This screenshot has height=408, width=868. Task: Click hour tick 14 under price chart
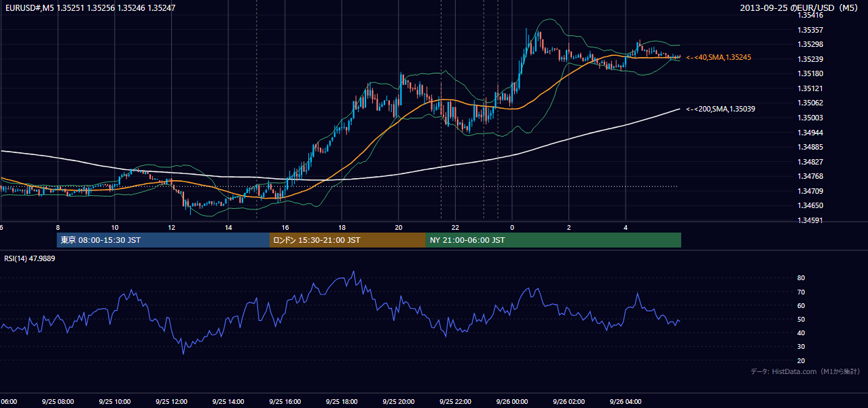(x=228, y=228)
